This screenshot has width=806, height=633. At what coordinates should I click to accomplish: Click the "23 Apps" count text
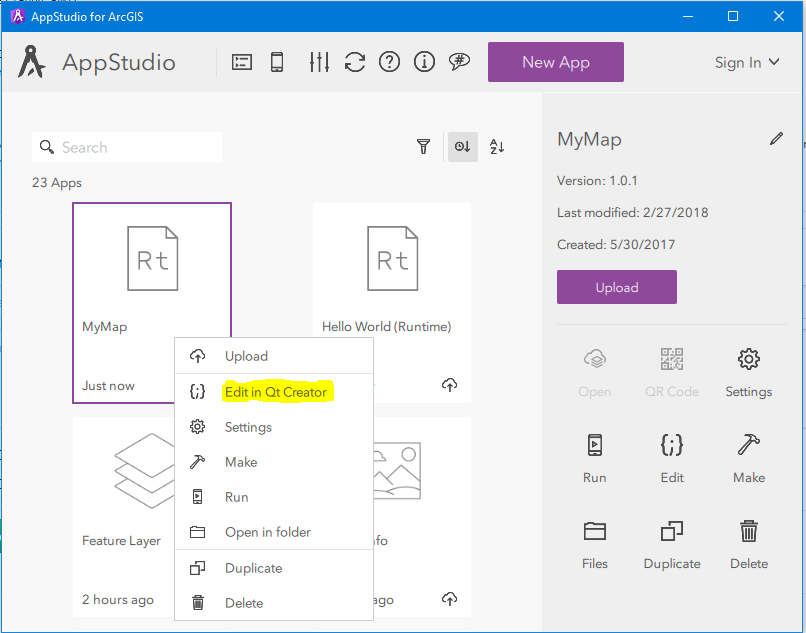pyautogui.click(x=57, y=183)
